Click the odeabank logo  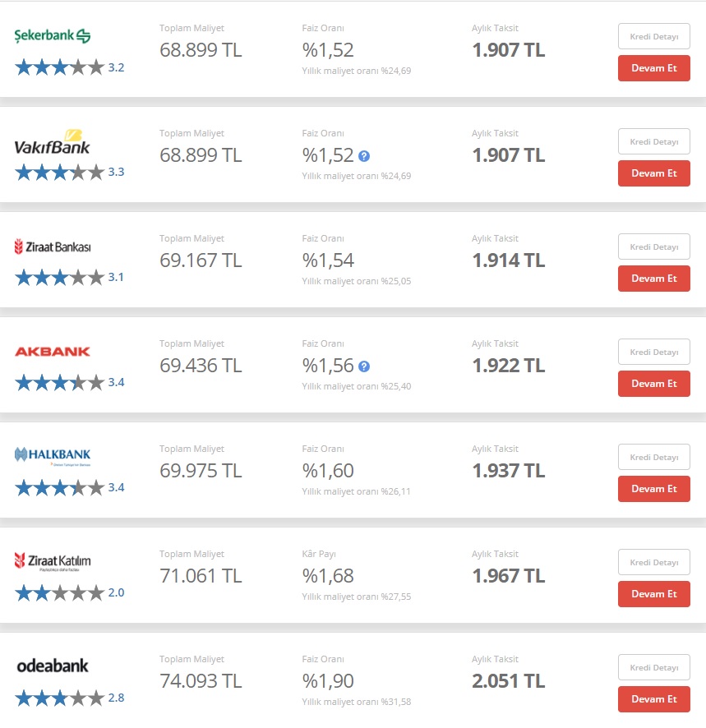click(x=53, y=666)
